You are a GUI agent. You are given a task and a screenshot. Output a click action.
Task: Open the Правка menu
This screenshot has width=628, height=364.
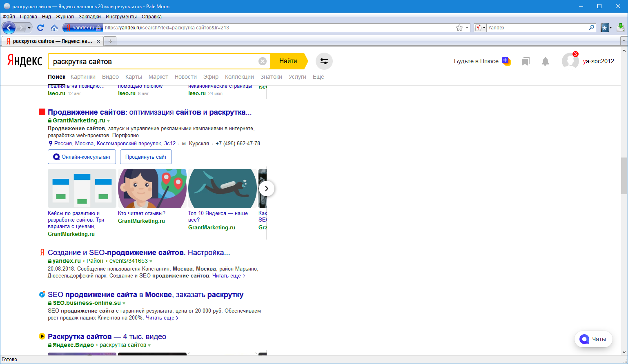(29, 17)
